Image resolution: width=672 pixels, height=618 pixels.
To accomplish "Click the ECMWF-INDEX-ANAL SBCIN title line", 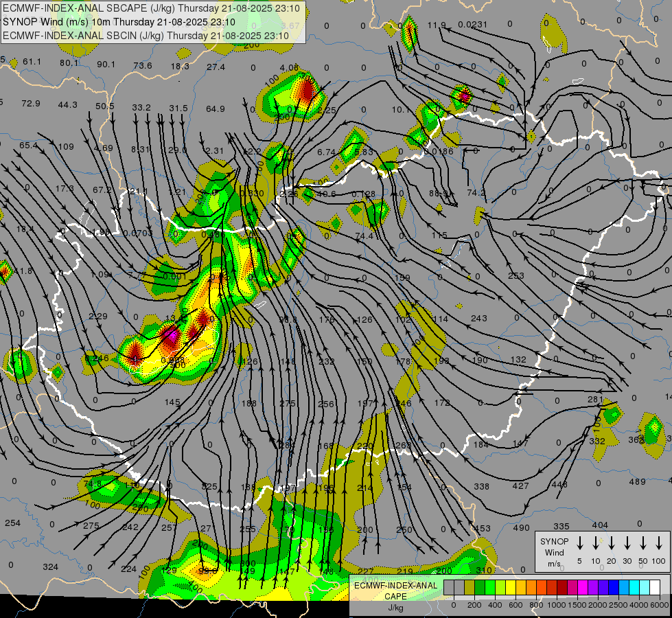I will click(146, 36).
